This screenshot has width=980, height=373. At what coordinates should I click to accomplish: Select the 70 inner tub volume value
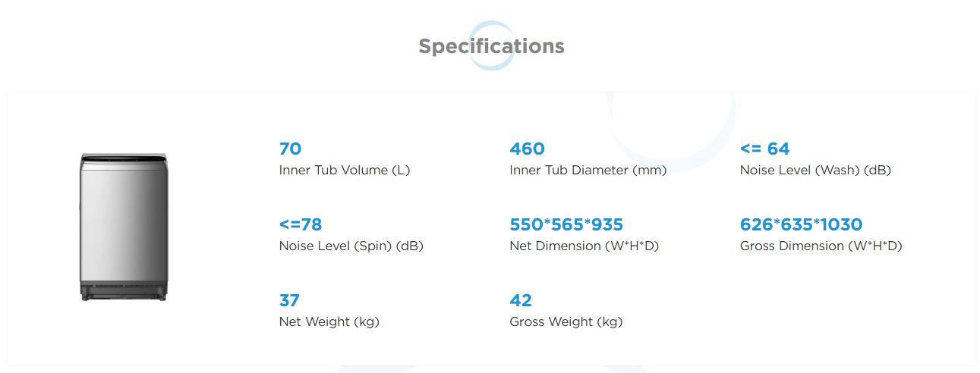coord(290,149)
